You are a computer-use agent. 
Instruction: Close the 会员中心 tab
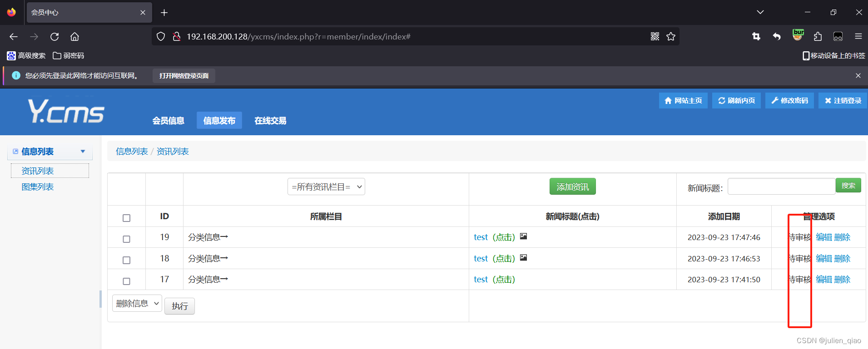(x=143, y=13)
